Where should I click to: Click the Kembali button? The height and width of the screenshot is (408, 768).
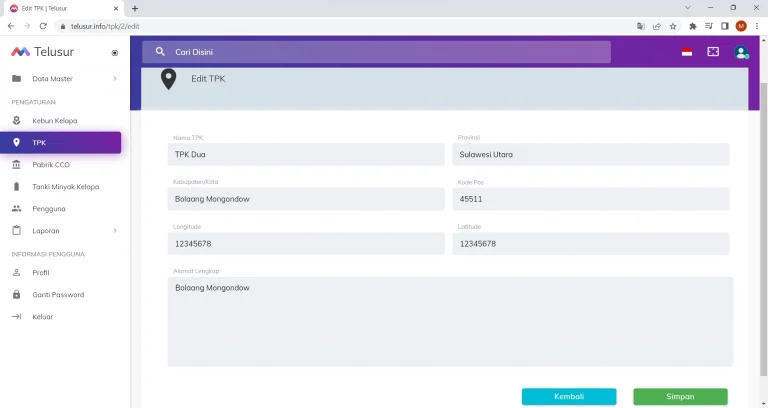(569, 396)
